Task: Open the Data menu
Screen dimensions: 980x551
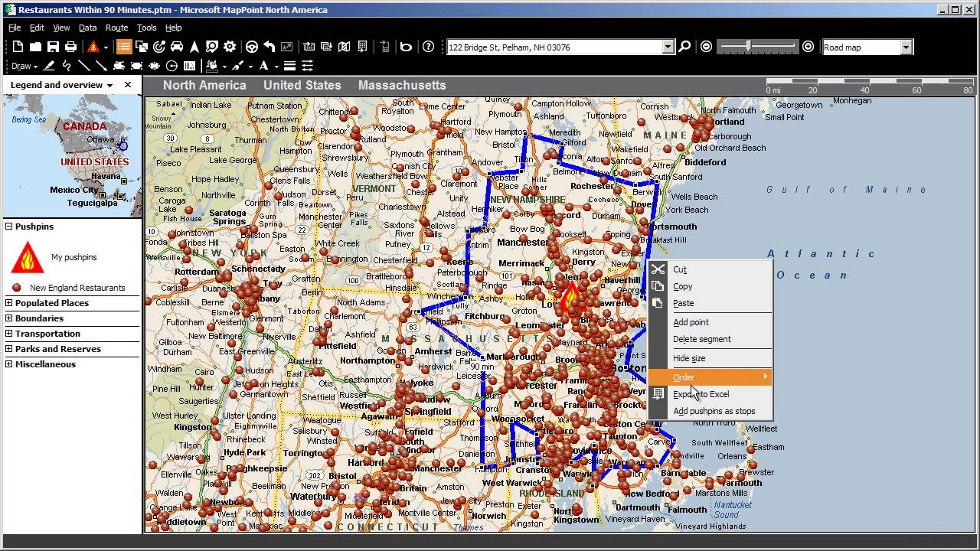Action: (87, 28)
